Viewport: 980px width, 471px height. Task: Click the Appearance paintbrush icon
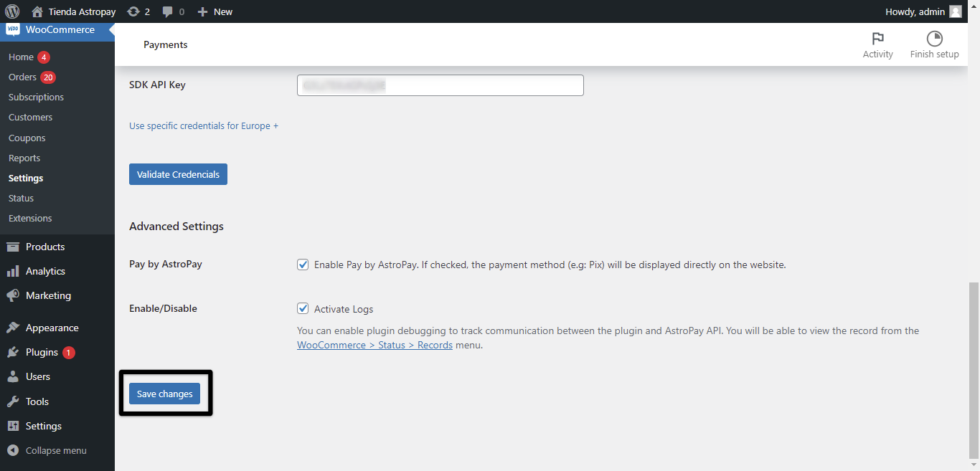pyautogui.click(x=13, y=328)
